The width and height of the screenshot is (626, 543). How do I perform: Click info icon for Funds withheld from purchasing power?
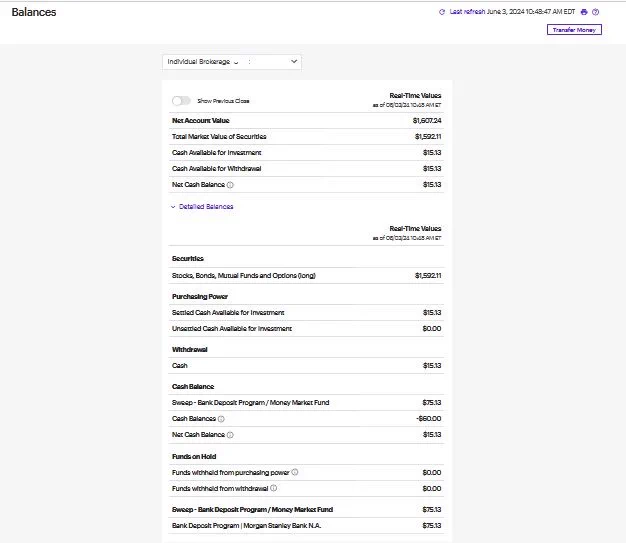tap(295, 472)
